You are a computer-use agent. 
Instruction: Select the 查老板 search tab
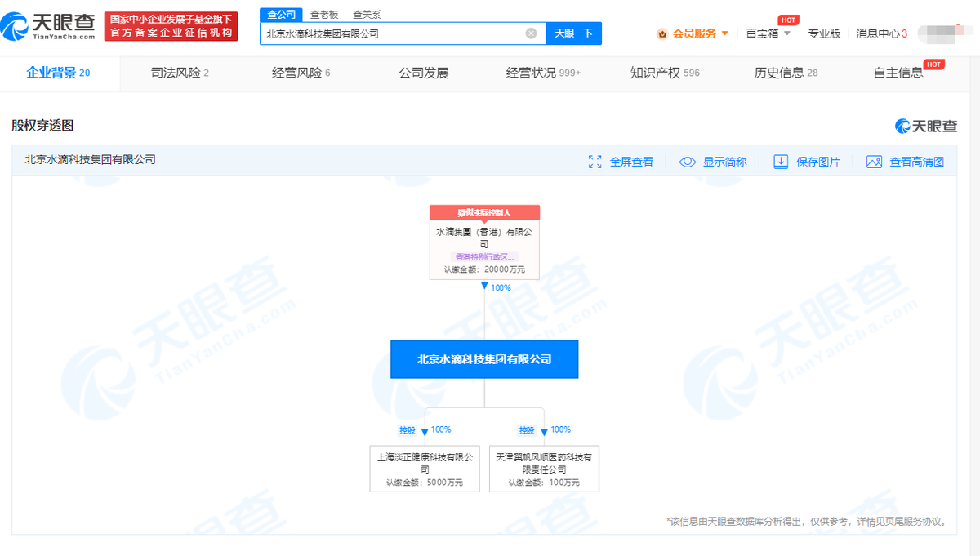(x=324, y=15)
